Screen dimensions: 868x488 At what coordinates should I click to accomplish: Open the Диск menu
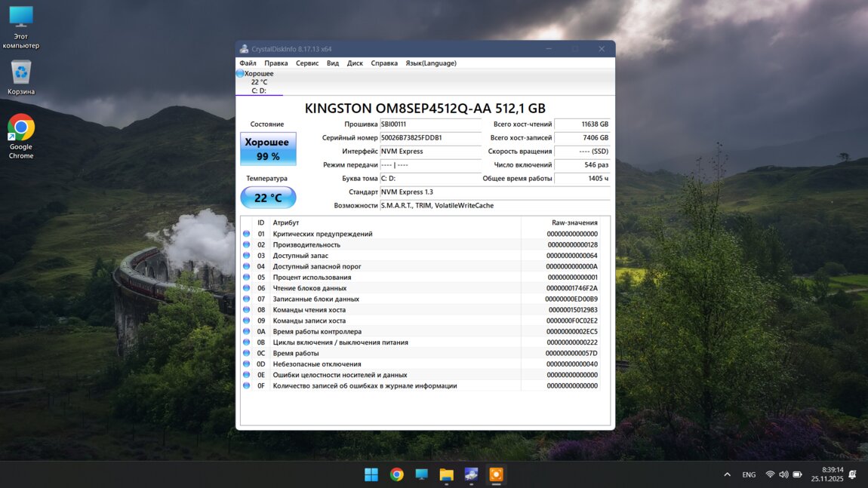pyautogui.click(x=355, y=63)
